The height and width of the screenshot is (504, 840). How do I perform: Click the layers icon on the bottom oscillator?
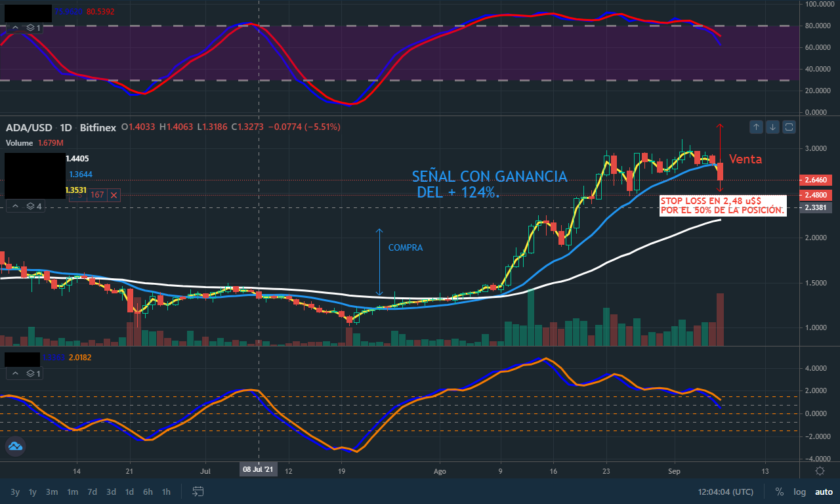31,373
